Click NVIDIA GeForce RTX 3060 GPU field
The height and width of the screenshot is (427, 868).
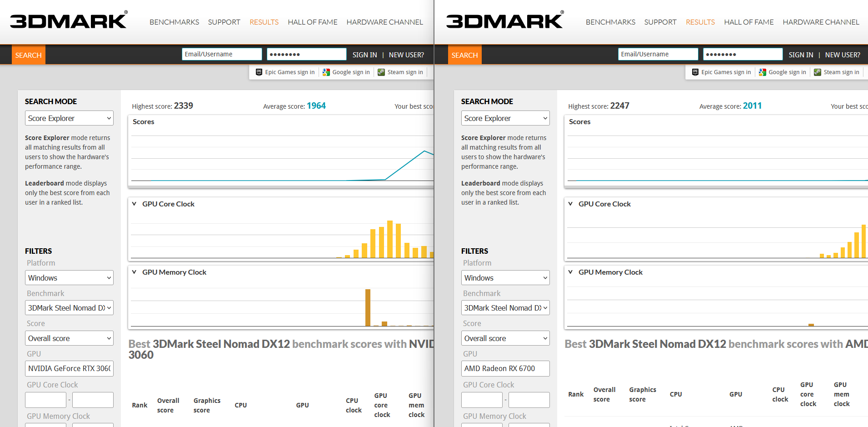(69, 368)
